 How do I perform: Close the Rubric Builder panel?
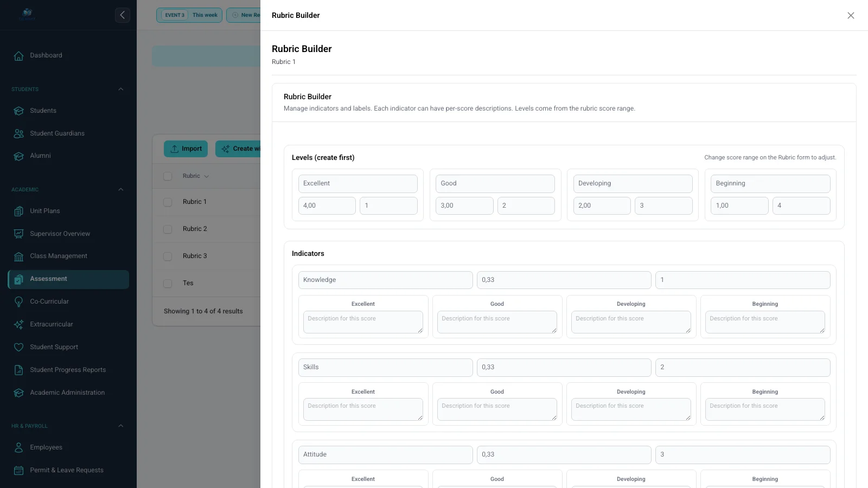(851, 15)
